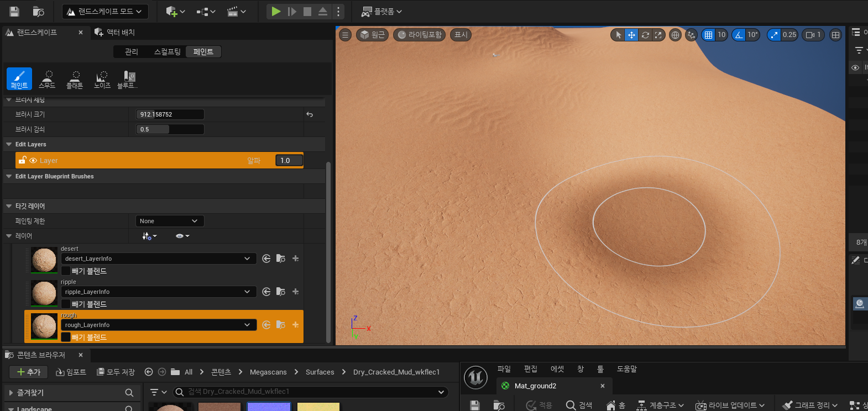Toggle visibility eye of edit Layer
Viewport: 868px width, 411px height.
click(33, 160)
